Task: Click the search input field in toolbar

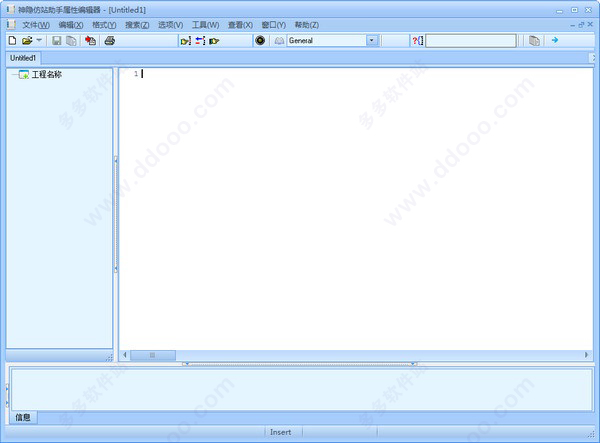Action: click(471, 41)
